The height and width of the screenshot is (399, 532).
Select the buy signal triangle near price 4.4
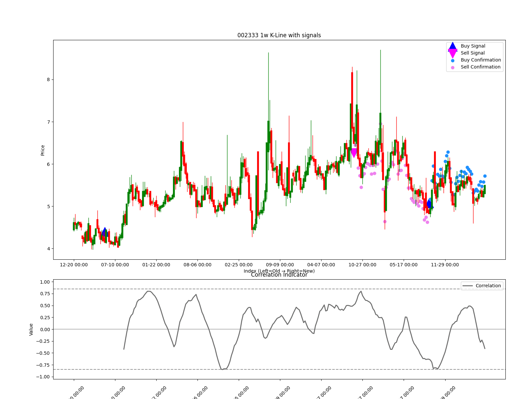105,232
